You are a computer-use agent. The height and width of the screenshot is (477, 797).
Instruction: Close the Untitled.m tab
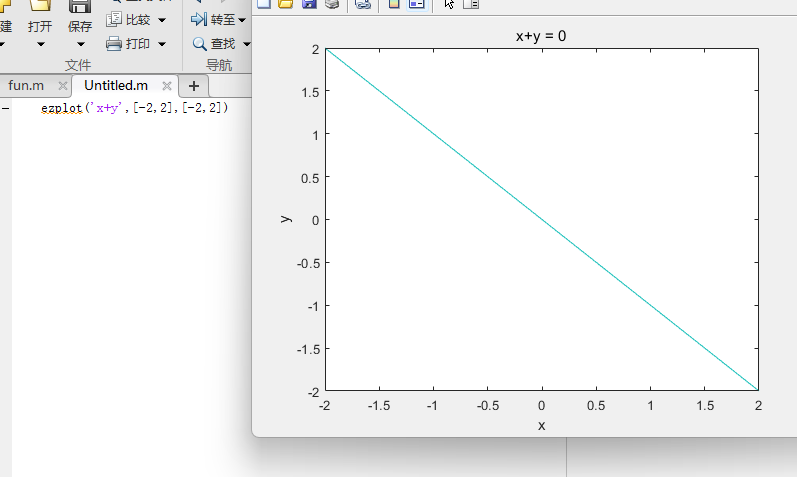(x=167, y=86)
